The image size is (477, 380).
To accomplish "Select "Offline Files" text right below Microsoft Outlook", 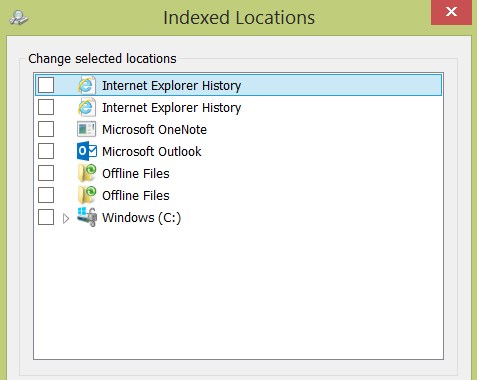I will pyautogui.click(x=136, y=174).
